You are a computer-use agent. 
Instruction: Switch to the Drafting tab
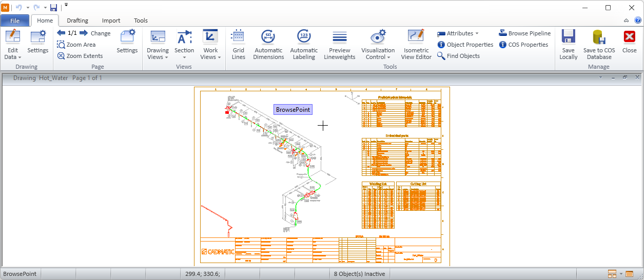(x=77, y=21)
